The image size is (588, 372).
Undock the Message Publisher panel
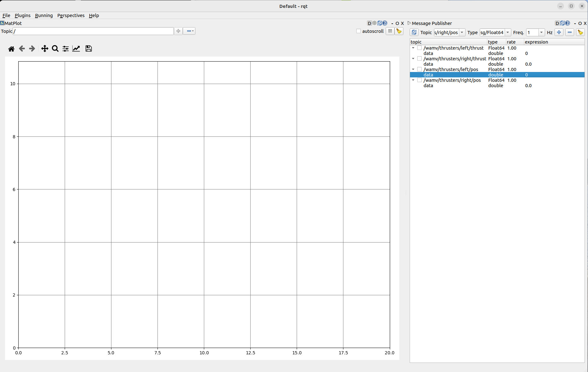click(x=580, y=23)
